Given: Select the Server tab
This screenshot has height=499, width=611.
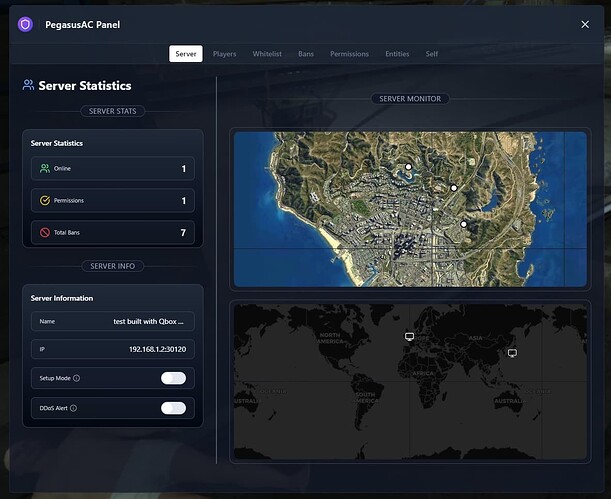Looking at the screenshot, I should click(186, 54).
